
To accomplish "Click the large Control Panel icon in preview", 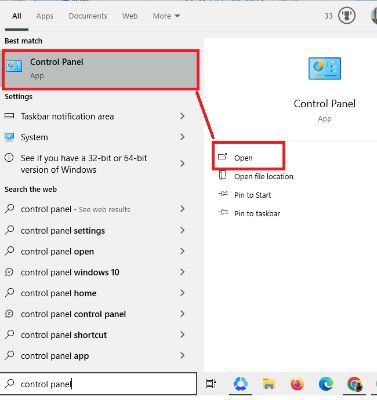I will [x=324, y=68].
